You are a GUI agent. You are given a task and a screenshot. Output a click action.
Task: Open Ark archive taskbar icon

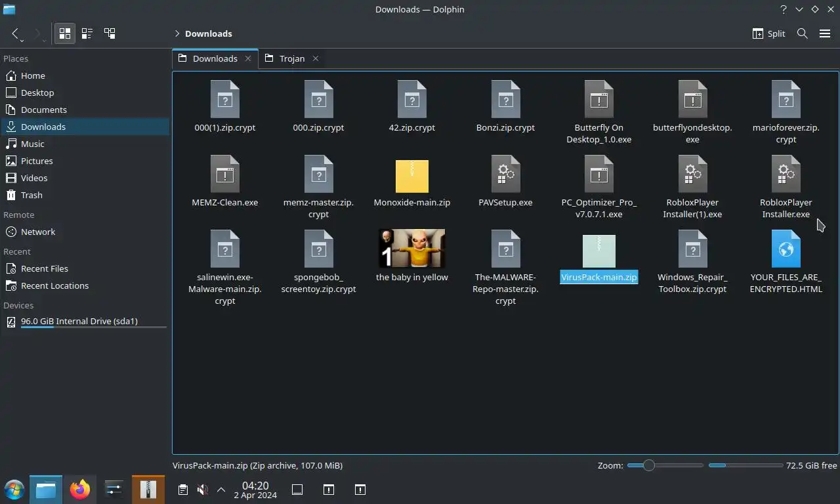point(148,490)
